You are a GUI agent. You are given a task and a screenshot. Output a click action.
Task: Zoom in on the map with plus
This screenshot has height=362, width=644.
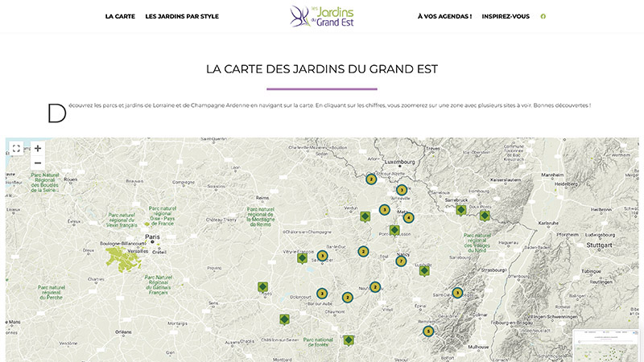pos(38,148)
